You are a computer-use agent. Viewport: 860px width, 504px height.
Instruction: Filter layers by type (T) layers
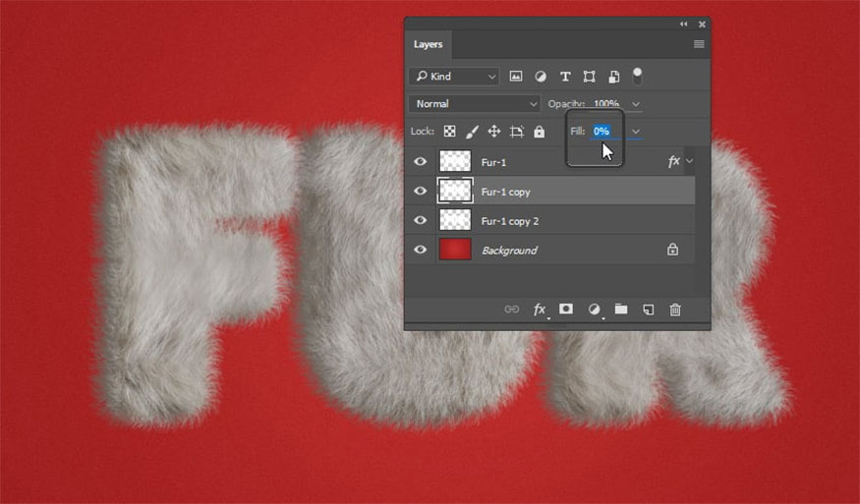(x=565, y=77)
